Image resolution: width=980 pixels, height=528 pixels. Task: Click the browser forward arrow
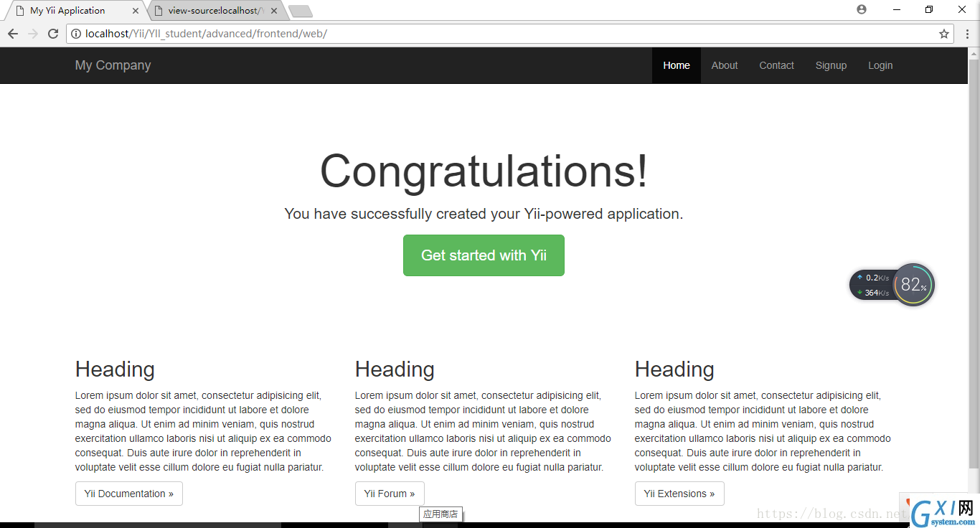pyautogui.click(x=33, y=34)
